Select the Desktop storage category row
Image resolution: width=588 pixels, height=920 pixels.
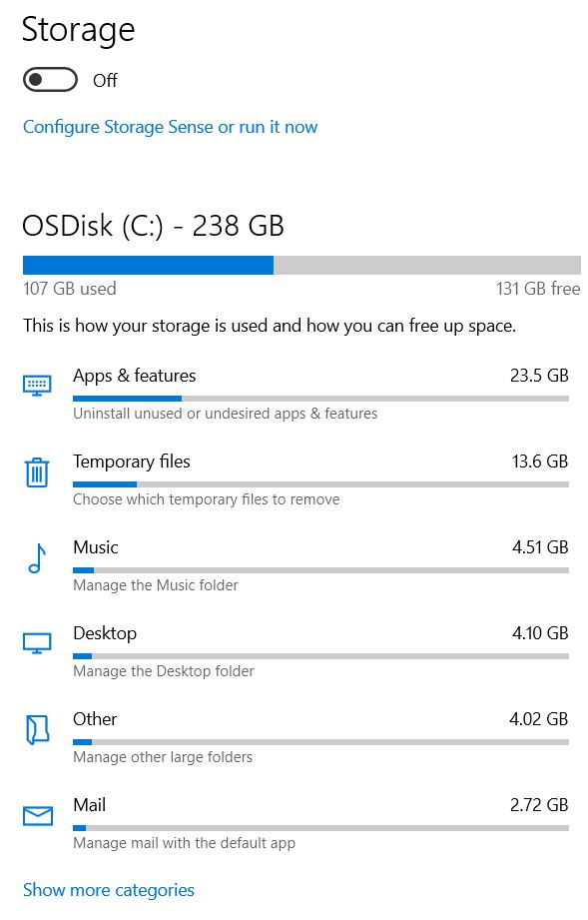point(105,633)
